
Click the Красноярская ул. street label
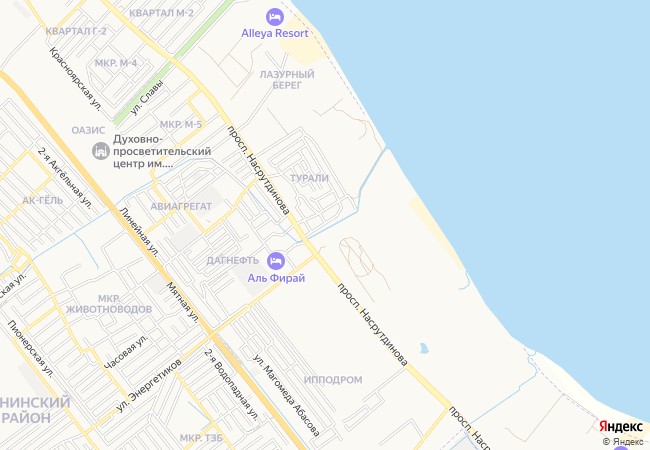[x=75, y=79]
